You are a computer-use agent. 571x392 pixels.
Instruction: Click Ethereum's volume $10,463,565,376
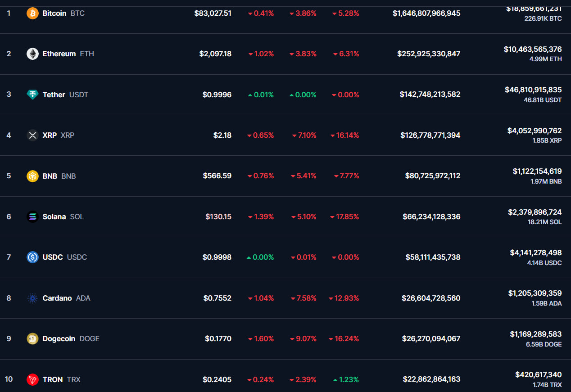click(533, 49)
